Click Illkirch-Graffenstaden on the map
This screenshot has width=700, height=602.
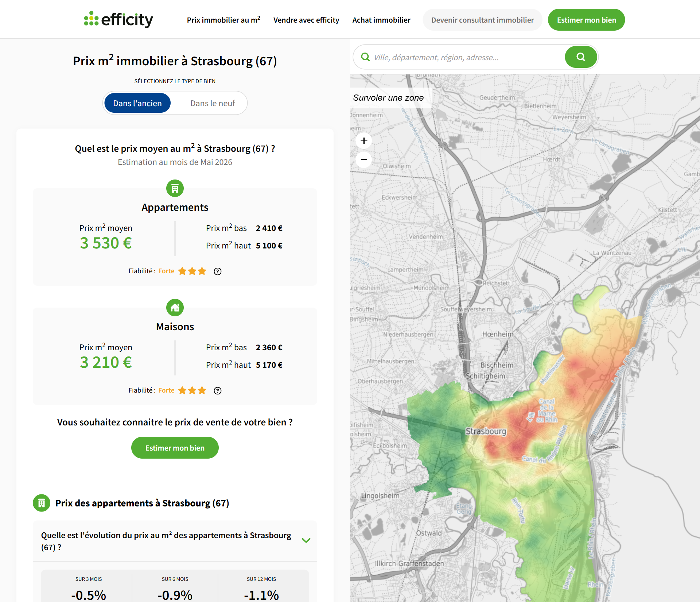point(409,563)
